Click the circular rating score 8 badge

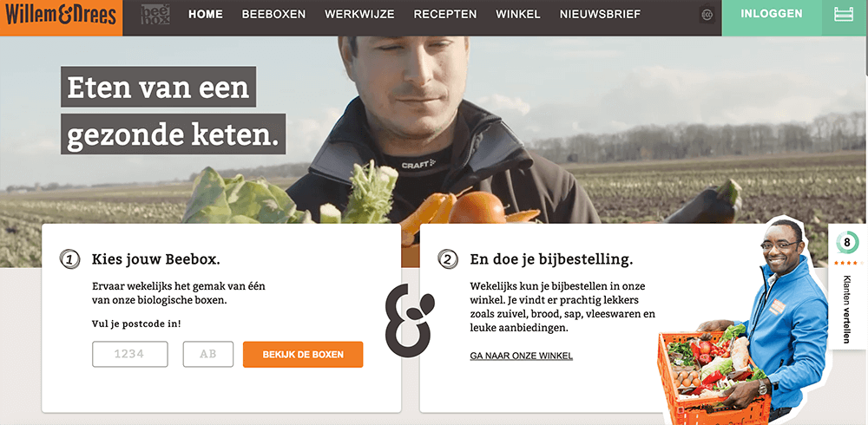[x=847, y=242]
